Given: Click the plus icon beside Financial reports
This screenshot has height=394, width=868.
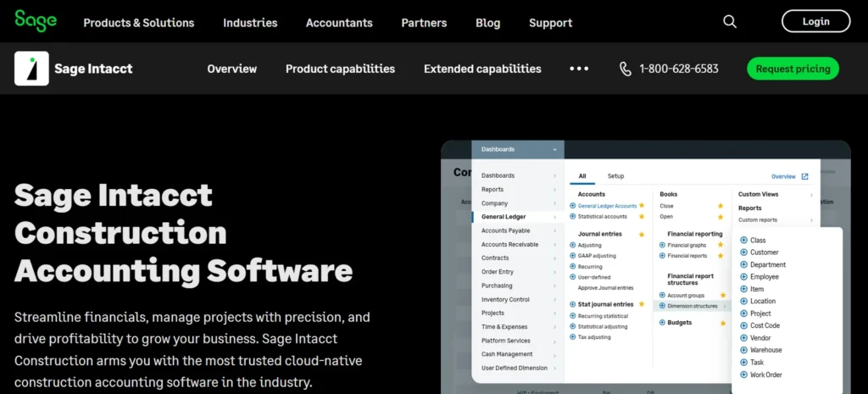Looking at the screenshot, I should [662, 256].
